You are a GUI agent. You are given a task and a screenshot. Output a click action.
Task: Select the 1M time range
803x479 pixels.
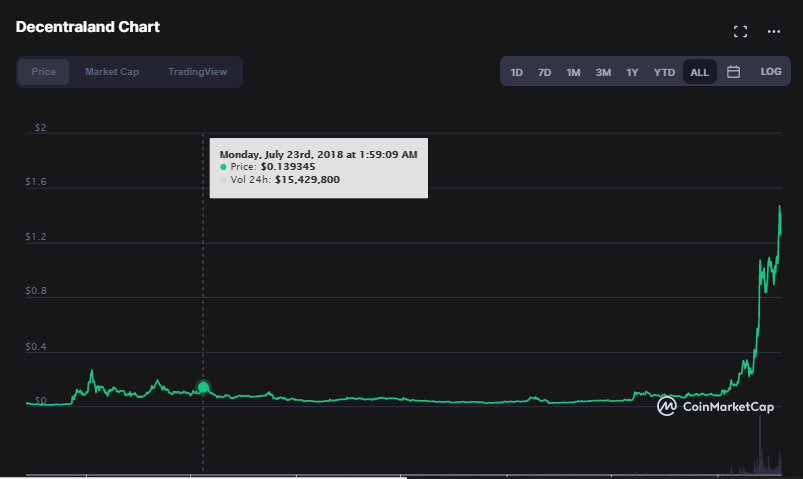pos(573,72)
